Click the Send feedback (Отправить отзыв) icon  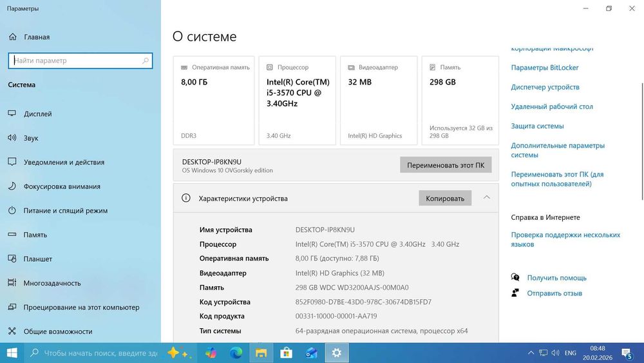515,293
